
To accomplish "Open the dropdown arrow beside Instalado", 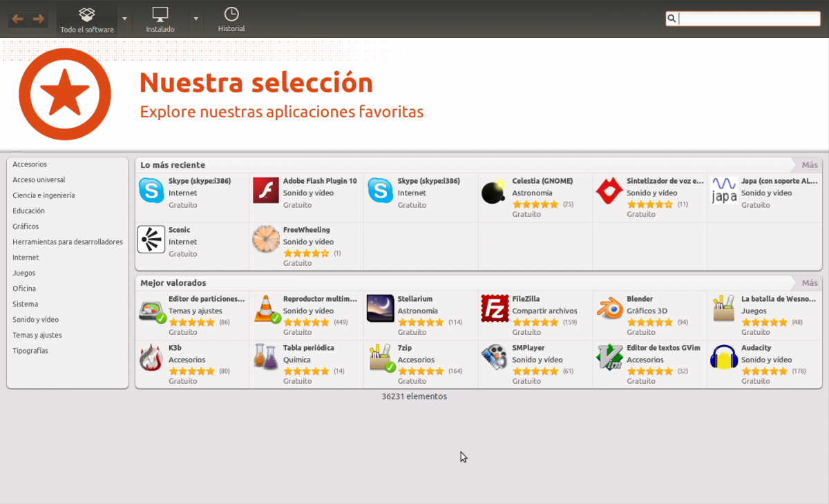I will [196, 19].
